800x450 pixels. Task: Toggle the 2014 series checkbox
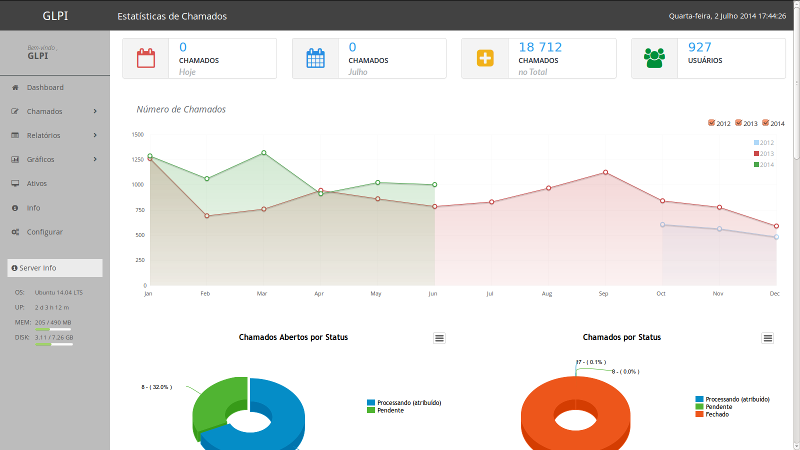click(765, 123)
